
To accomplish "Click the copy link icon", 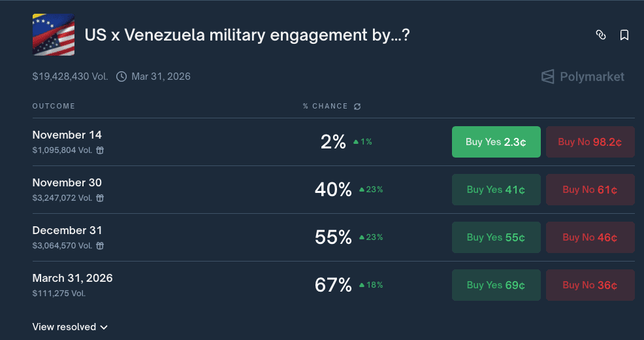I will click(601, 35).
